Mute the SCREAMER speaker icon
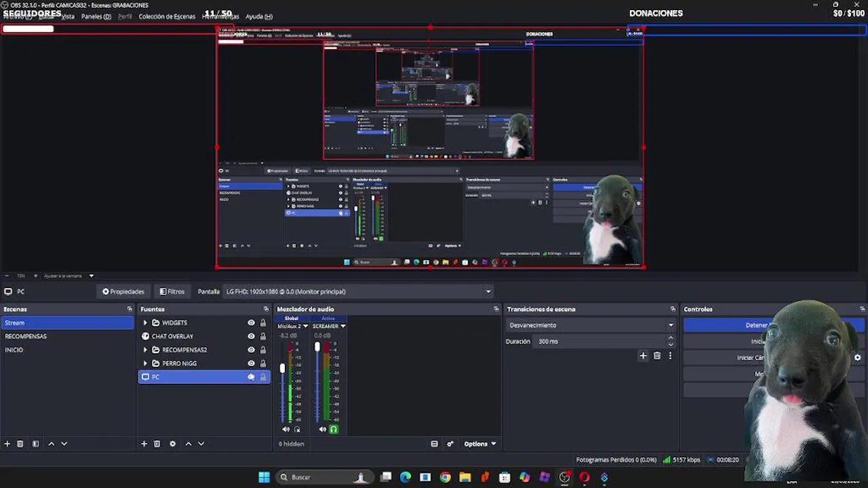Screen dimensions: 868x488 pos(323,429)
